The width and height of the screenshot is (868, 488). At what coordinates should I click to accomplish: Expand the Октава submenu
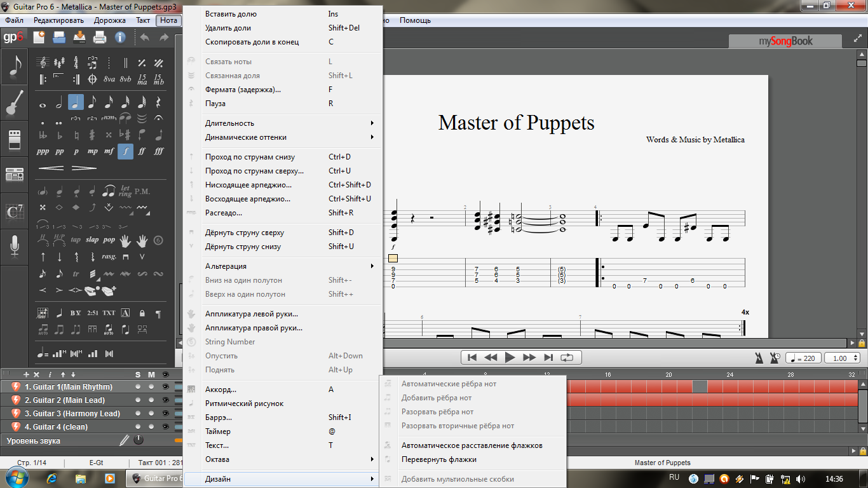[283, 459]
